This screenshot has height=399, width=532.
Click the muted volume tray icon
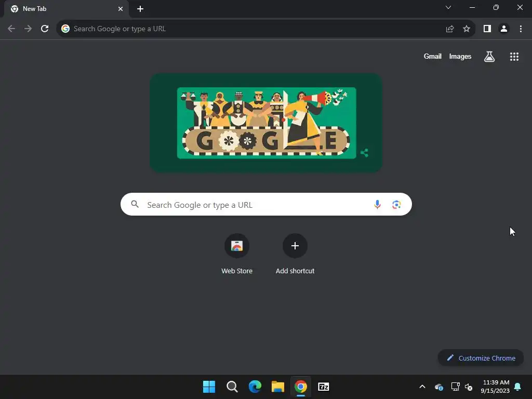469,387
